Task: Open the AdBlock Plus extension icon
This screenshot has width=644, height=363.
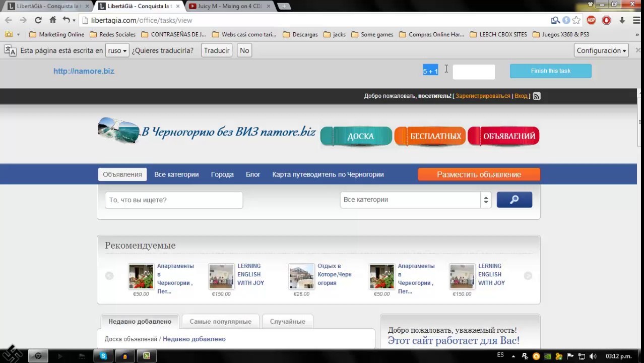Action: click(x=591, y=20)
